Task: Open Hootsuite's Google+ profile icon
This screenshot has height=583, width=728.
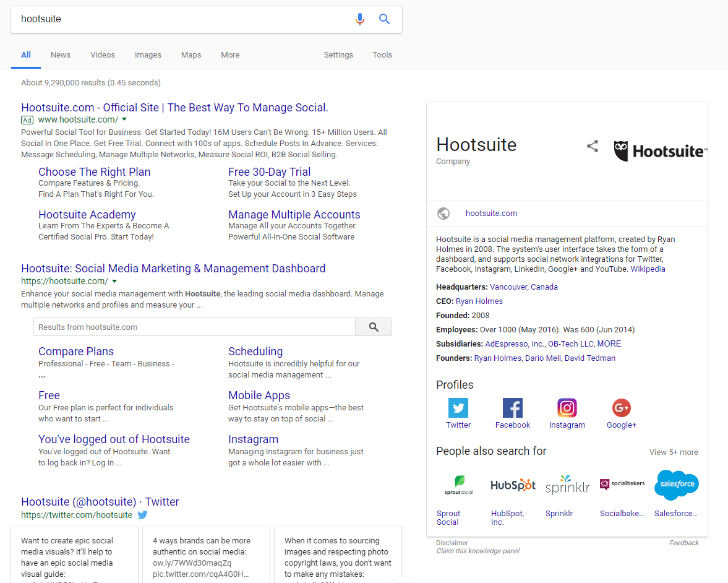Action: pyautogui.click(x=621, y=408)
